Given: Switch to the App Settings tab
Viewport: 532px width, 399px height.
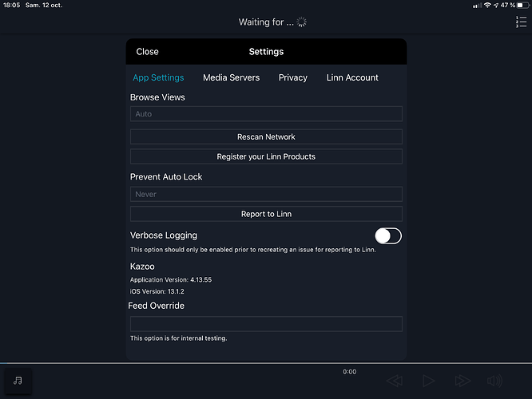Looking at the screenshot, I should click(158, 77).
